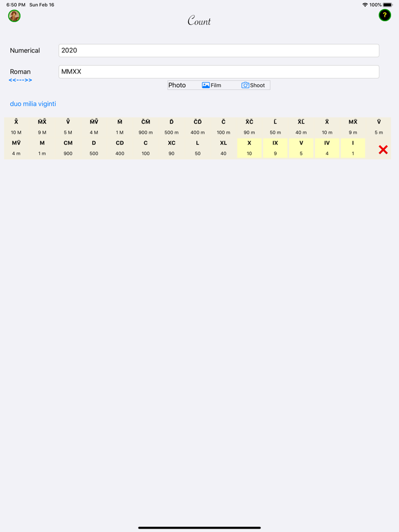Image resolution: width=399 pixels, height=532 pixels.
Task: Tap the overlined XL cell valued 40 m
Action: (x=301, y=127)
